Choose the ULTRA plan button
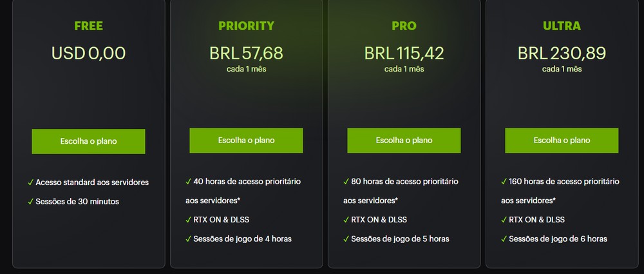644x274 pixels. coord(562,141)
